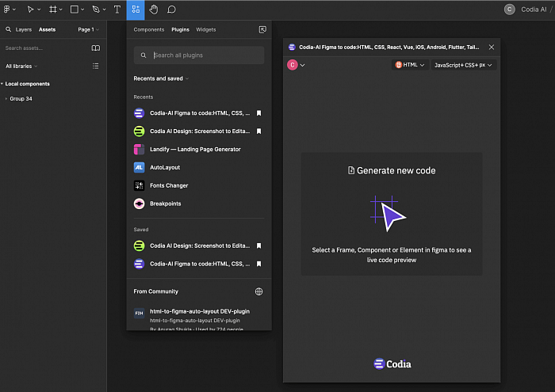555x392 pixels.
Task: Click Generate new code heading
Action: [x=392, y=171]
